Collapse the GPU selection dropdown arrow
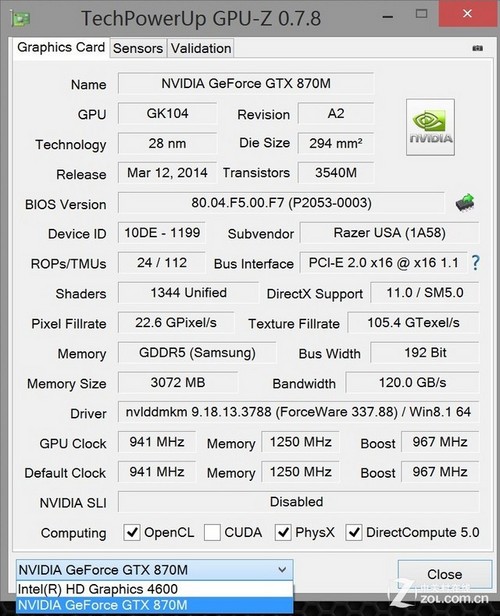The width and height of the screenshot is (500, 616). 282,570
